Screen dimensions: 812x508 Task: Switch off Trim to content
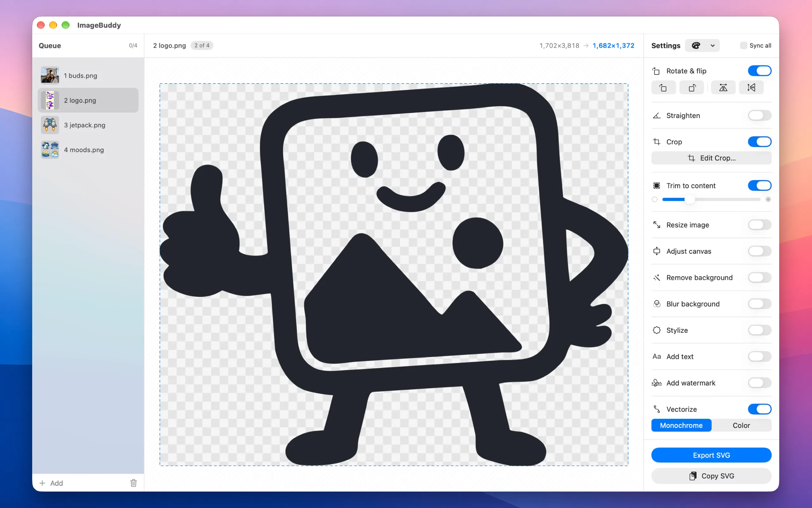[x=759, y=185]
